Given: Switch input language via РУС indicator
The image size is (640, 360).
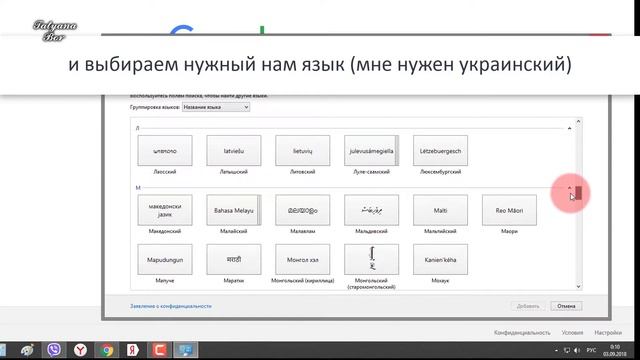Looking at the screenshot, I should pos(591,350).
